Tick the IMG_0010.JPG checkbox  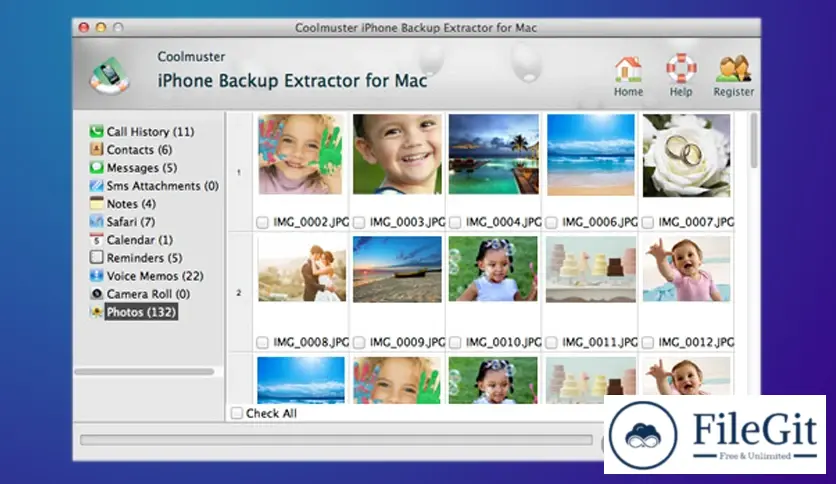455,342
